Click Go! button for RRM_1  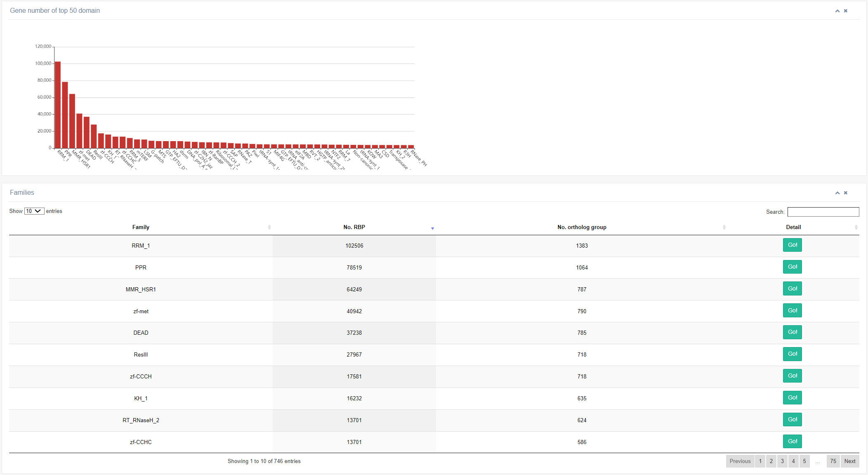point(792,245)
